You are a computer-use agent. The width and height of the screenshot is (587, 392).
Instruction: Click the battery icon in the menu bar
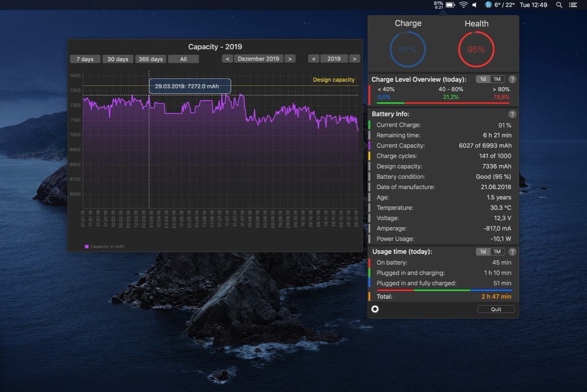tap(450, 5)
